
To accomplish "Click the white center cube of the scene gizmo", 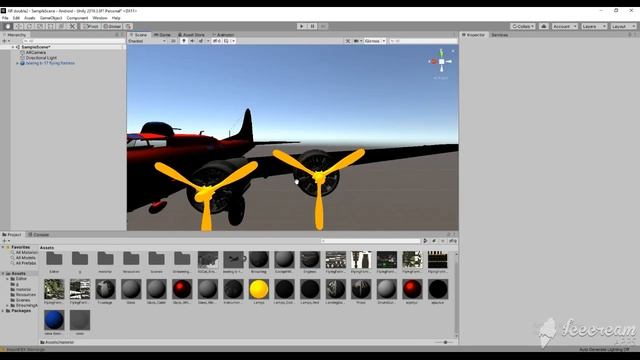I will click(x=441, y=61).
